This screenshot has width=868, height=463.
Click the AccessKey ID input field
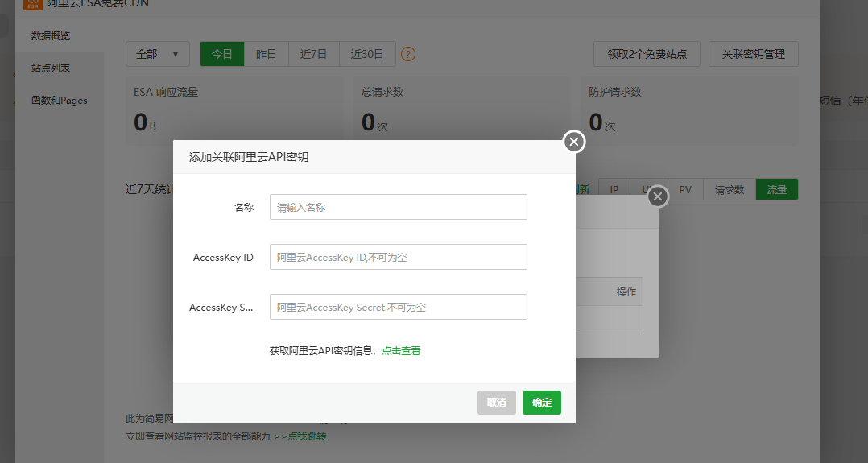pos(398,257)
